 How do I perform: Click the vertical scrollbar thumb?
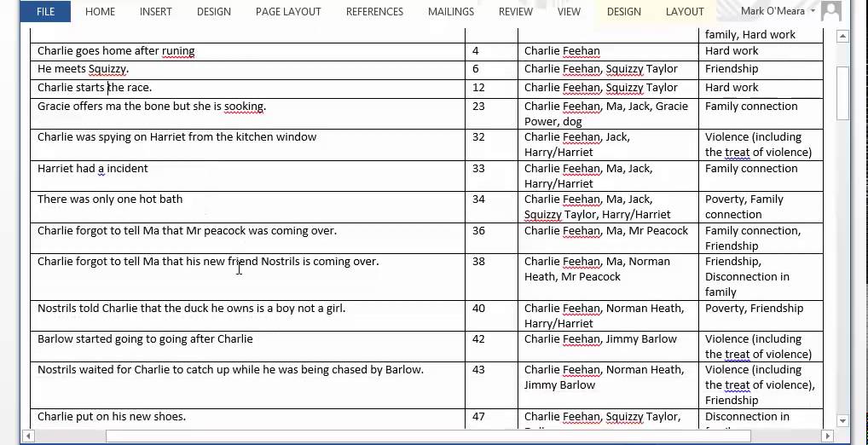[842, 93]
